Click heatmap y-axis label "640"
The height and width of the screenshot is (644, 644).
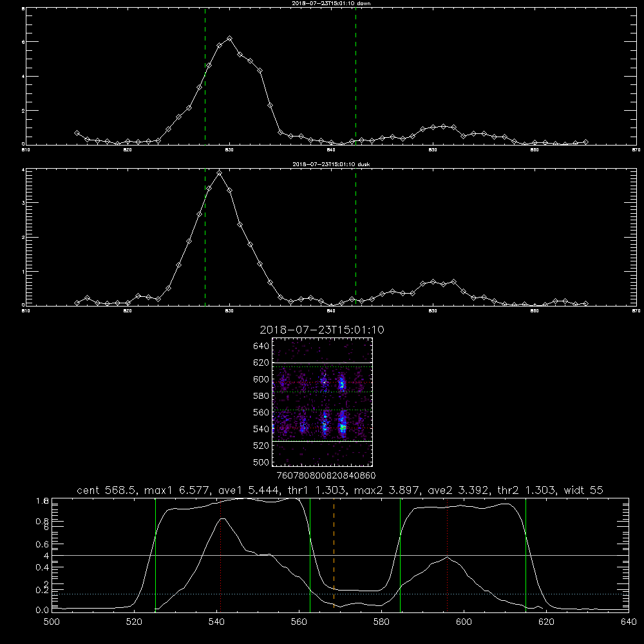[x=261, y=346]
